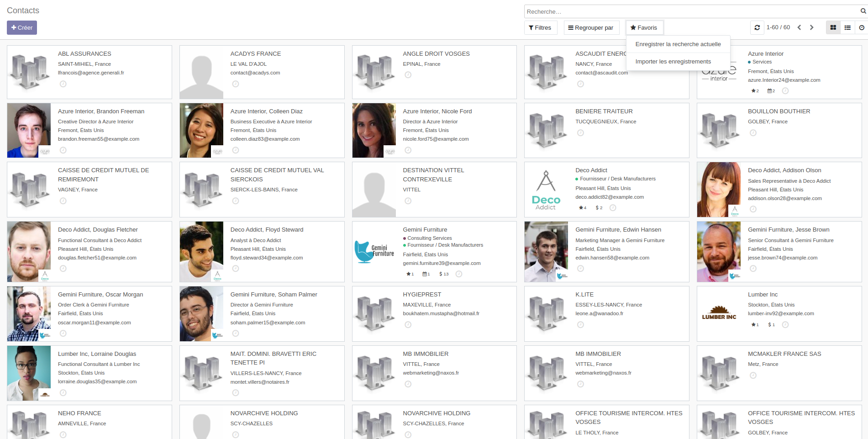Click meetings calendar icon on Azure Interior card
Image resolution: width=868 pixels, height=439 pixels.
point(771,91)
